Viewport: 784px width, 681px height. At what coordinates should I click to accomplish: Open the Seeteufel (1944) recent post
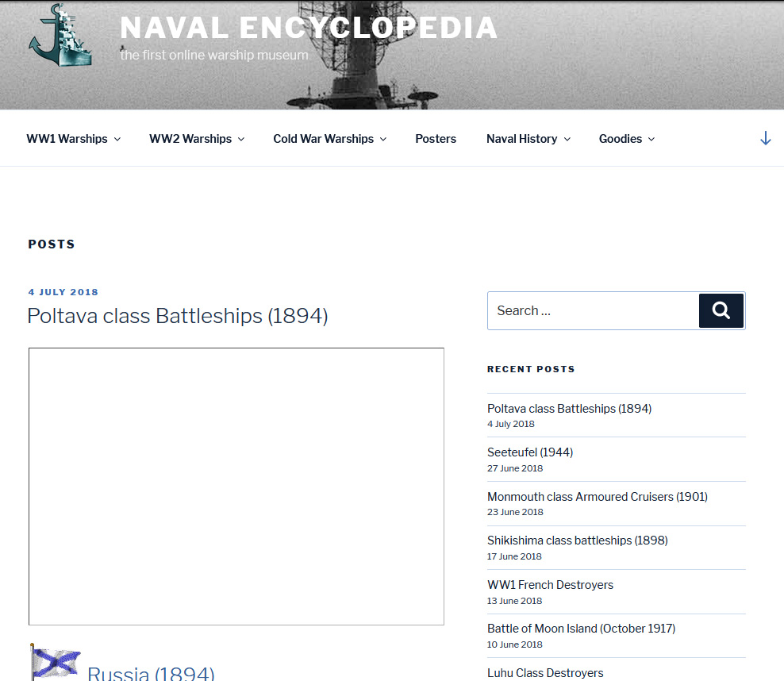[x=530, y=452]
